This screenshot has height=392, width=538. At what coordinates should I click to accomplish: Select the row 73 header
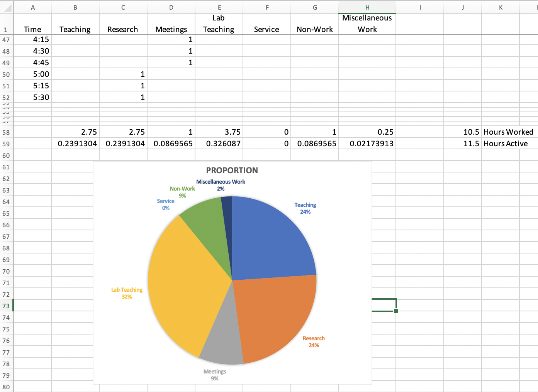(6, 306)
